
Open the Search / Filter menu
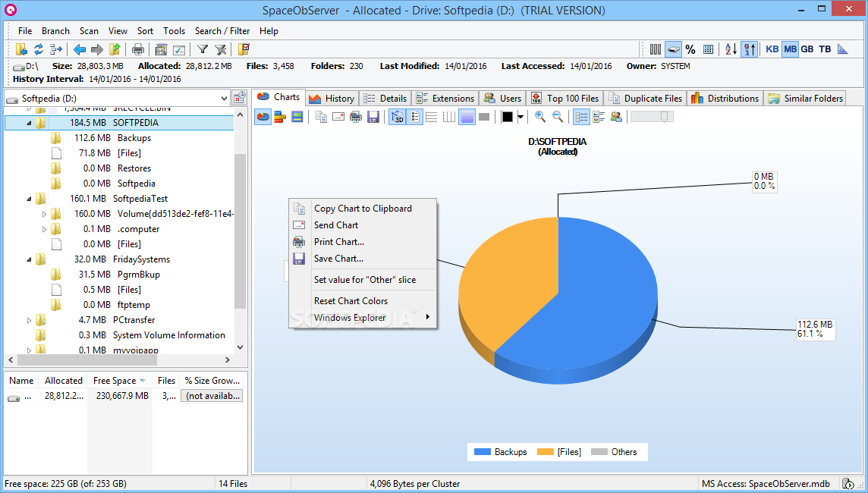222,31
